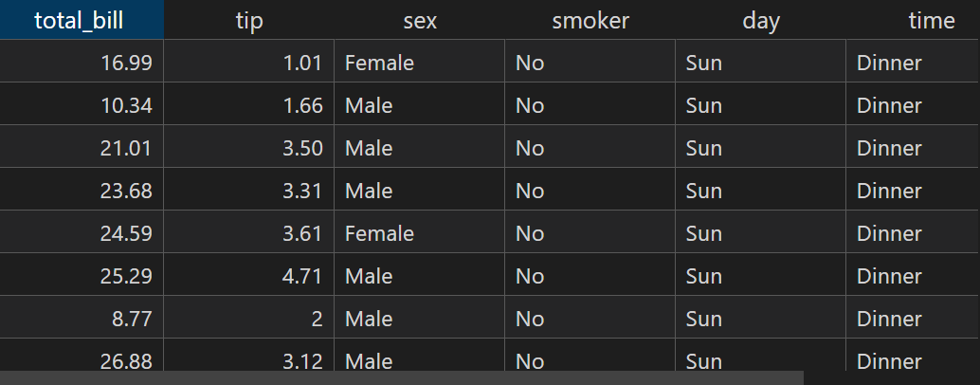Click the Female cell in the first row
Screen dimensions: 980x385
point(419,62)
